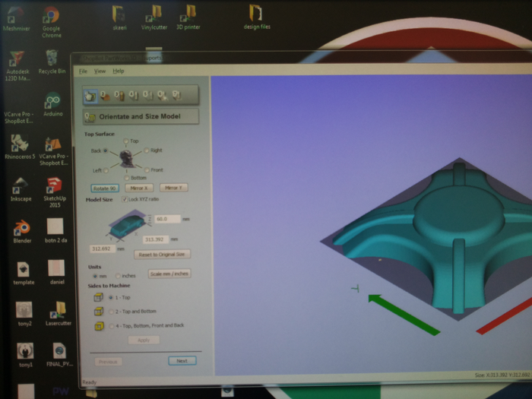Click the Next button
The width and height of the screenshot is (532, 399).
pyautogui.click(x=182, y=361)
